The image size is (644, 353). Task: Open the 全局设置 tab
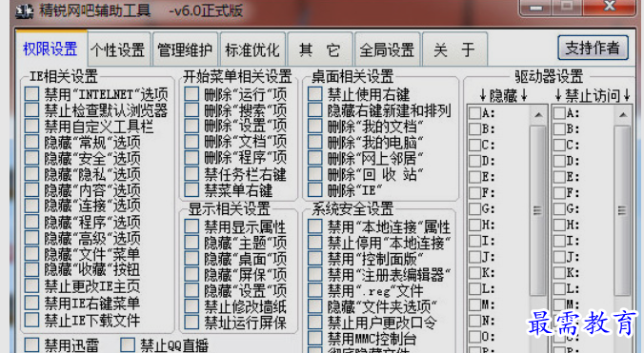tap(387, 50)
